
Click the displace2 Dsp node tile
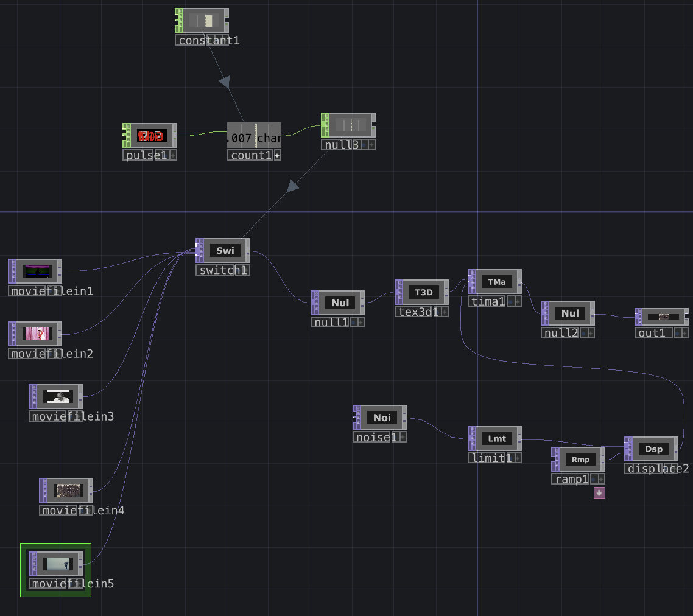(653, 449)
